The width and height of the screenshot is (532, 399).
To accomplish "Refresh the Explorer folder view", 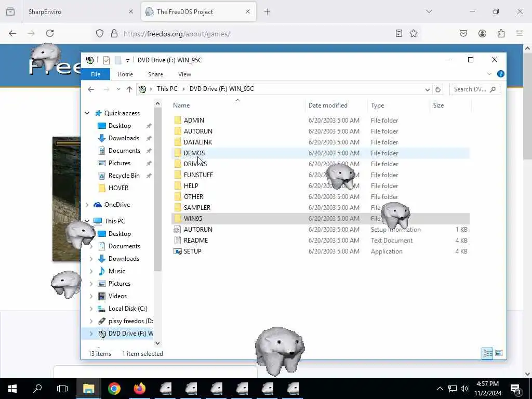I will click(438, 89).
